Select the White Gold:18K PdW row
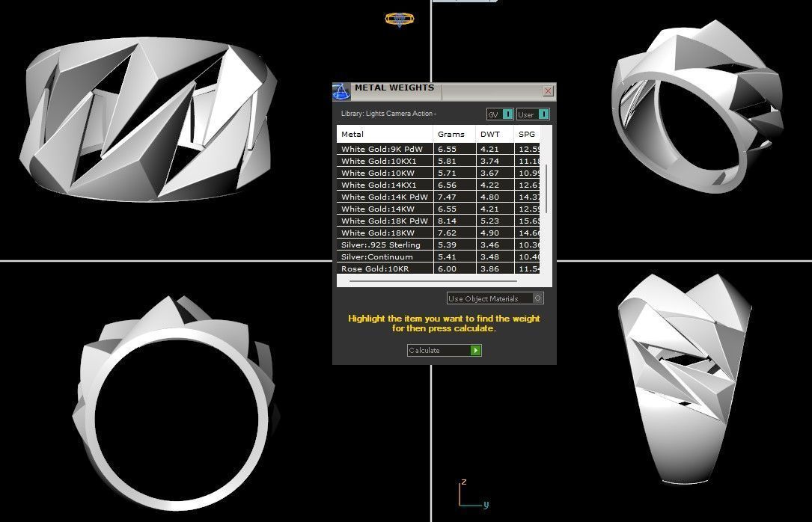The height and width of the screenshot is (522, 812). coord(438,221)
